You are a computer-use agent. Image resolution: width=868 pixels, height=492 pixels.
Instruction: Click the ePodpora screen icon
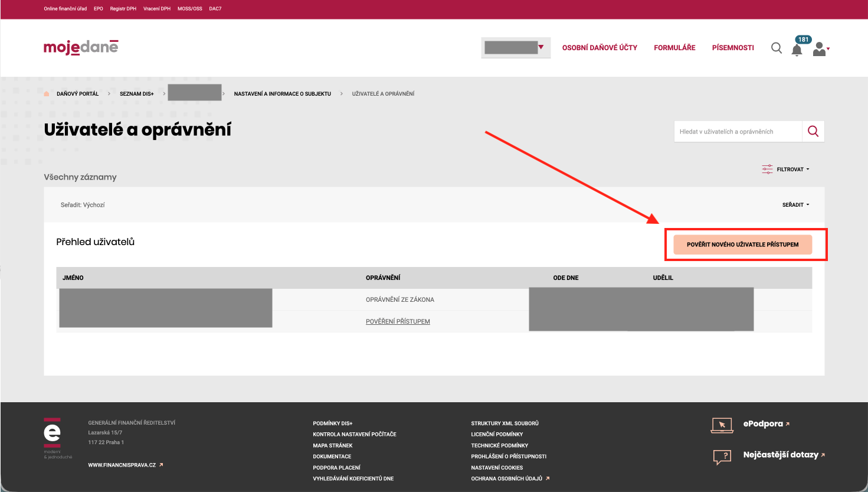[x=722, y=425]
